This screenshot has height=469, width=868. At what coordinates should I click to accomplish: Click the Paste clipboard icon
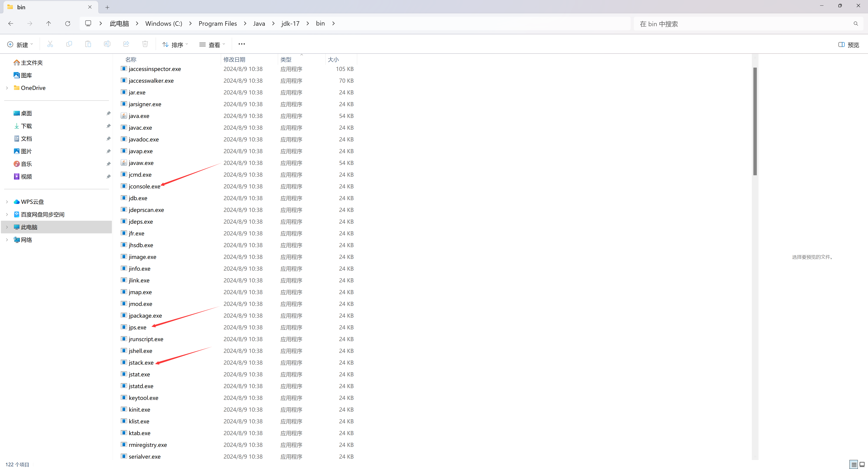pos(88,44)
